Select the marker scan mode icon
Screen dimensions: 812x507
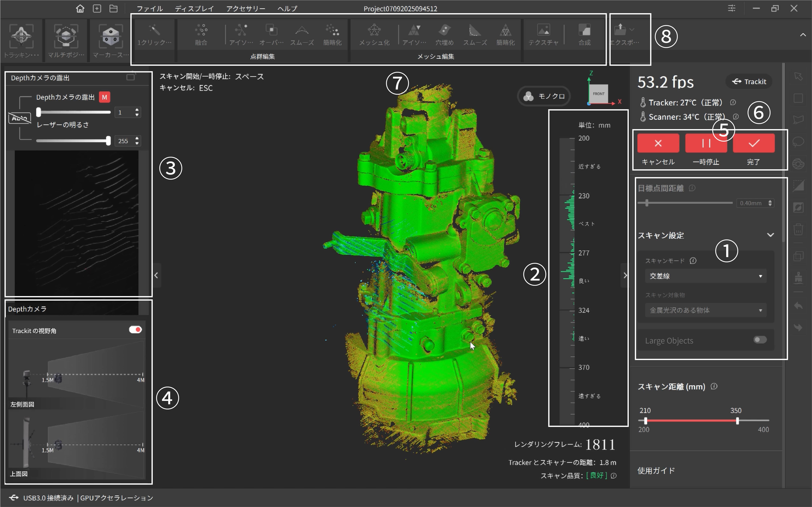(111, 36)
